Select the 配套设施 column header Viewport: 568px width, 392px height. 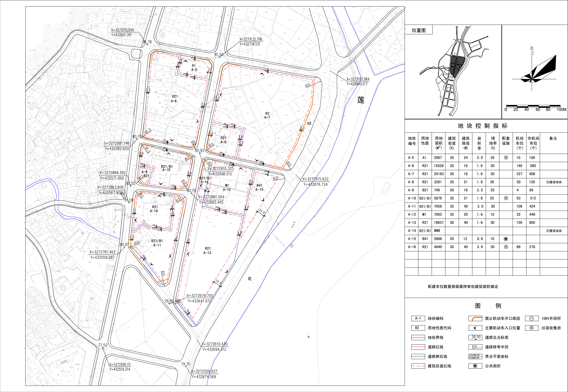506,141
